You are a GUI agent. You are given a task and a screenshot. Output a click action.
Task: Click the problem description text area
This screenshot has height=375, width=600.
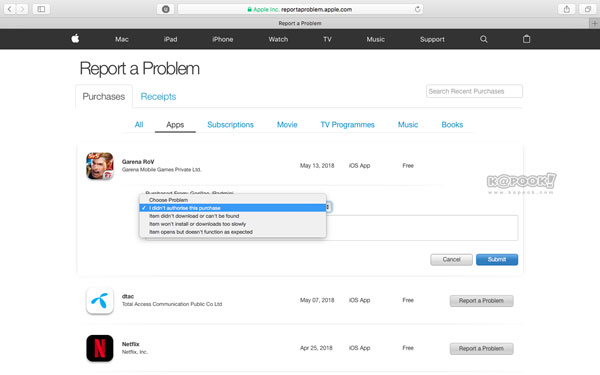coord(422,228)
